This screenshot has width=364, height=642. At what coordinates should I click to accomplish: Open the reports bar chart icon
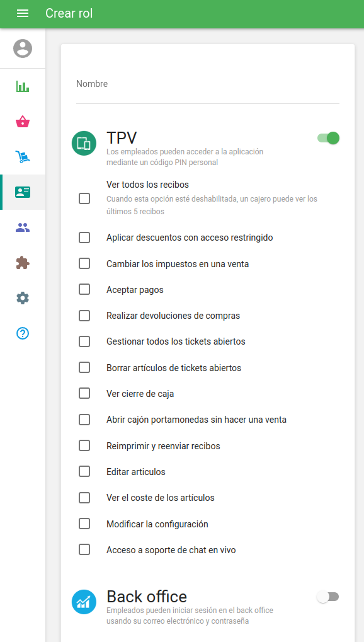pos(23,86)
